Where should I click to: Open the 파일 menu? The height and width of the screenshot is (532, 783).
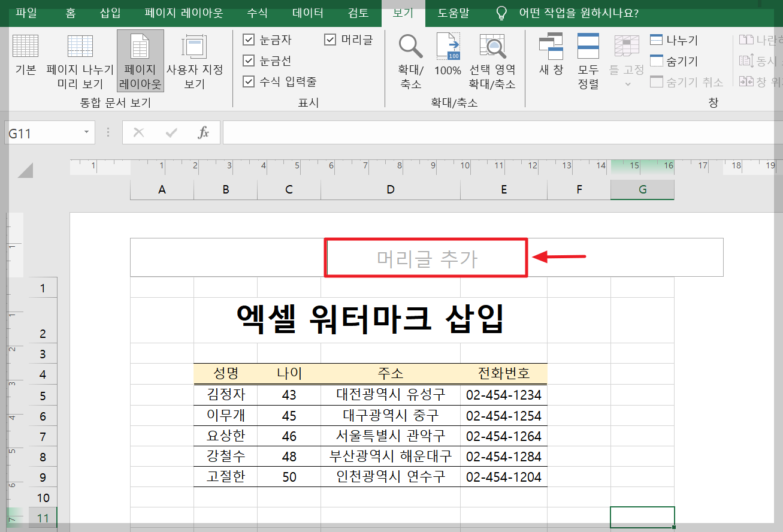click(x=25, y=13)
